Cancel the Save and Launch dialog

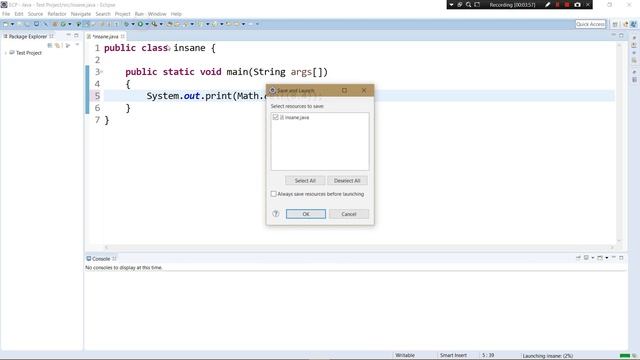click(x=349, y=214)
